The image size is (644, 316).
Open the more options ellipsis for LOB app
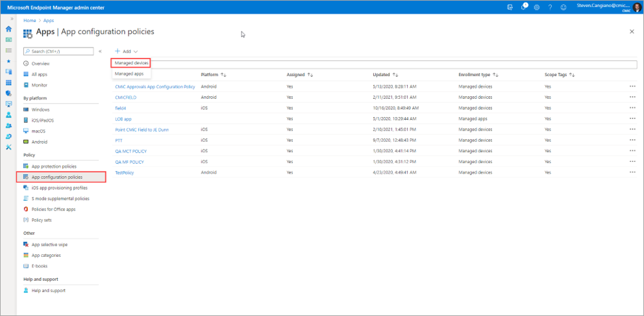pos(632,119)
